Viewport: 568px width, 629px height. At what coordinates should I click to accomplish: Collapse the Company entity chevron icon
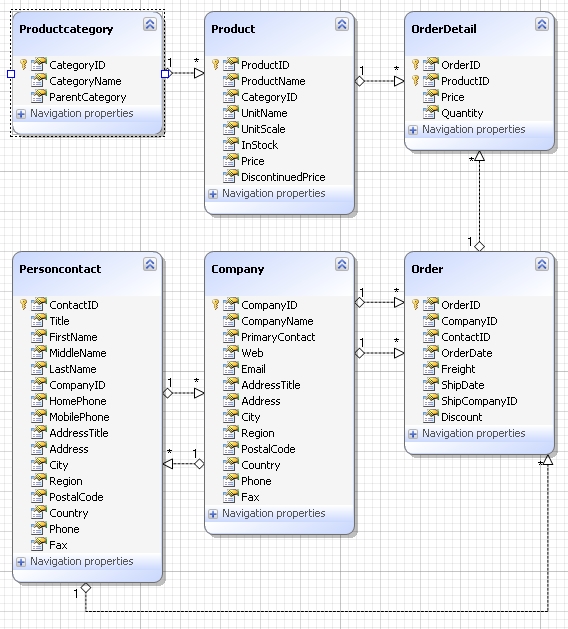342,264
